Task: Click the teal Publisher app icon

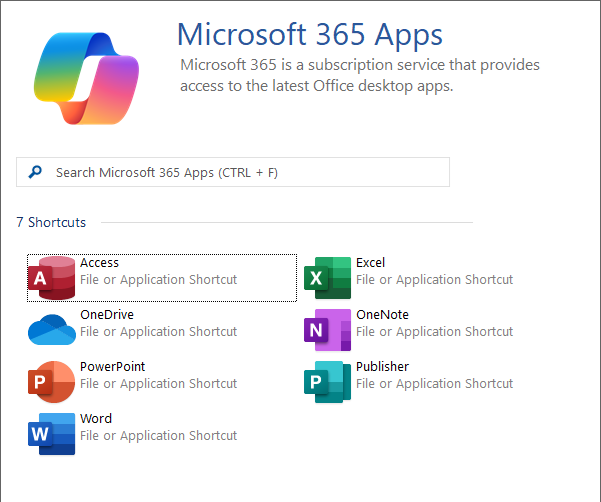Action: pos(328,382)
